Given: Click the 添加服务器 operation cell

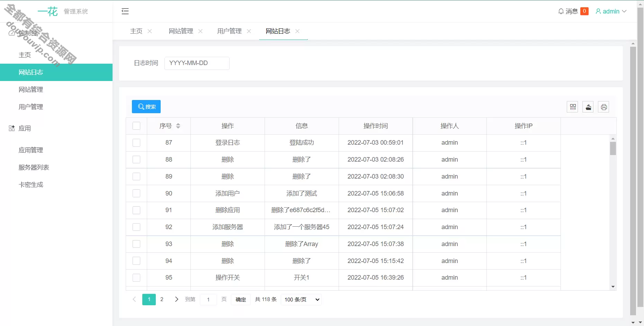Looking at the screenshot, I should 227,227.
